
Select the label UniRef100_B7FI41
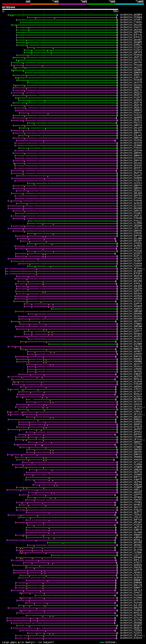[x=131, y=35]
